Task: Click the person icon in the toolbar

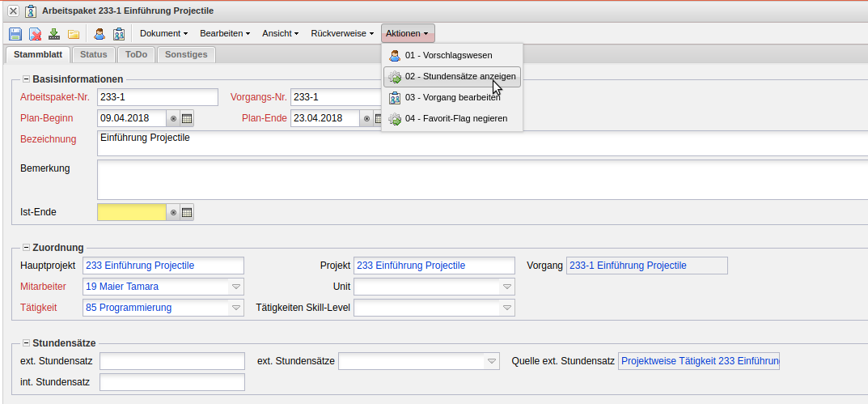Action: point(100,34)
